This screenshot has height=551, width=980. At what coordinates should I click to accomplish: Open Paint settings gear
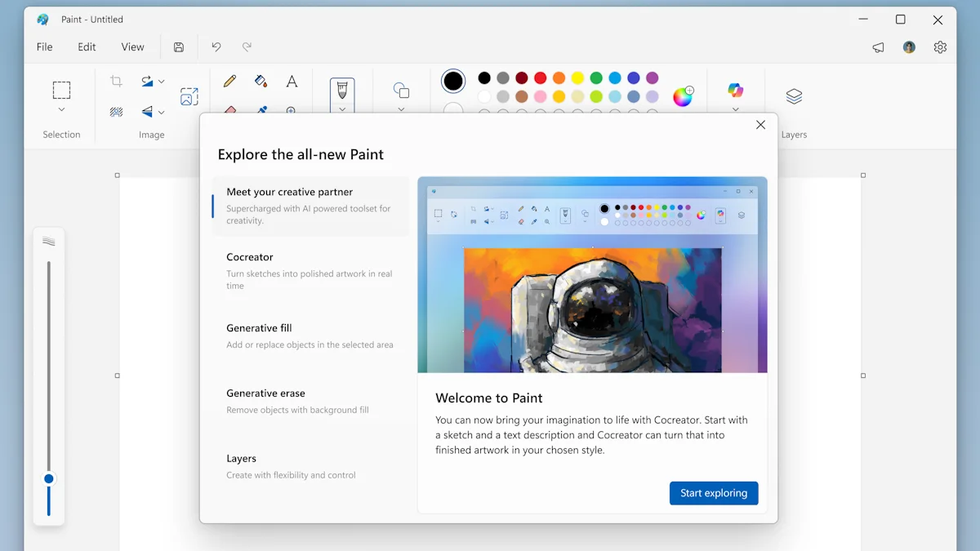(940, 47)
